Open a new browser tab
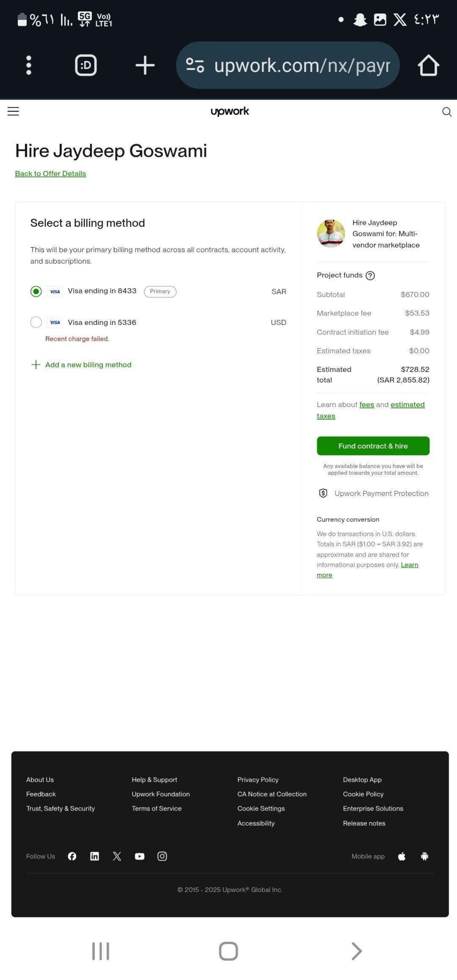The height and width of the screenshot is (980, 457). [145, 65]
